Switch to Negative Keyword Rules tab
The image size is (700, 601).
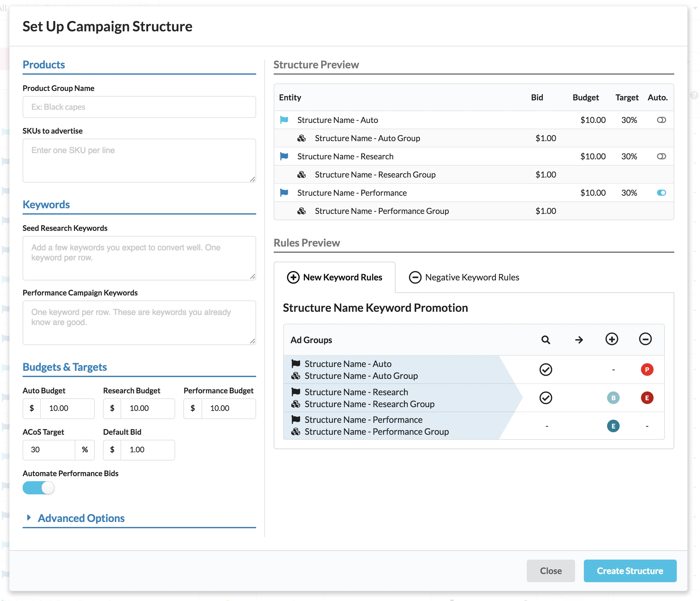click(x=464, y=277)
